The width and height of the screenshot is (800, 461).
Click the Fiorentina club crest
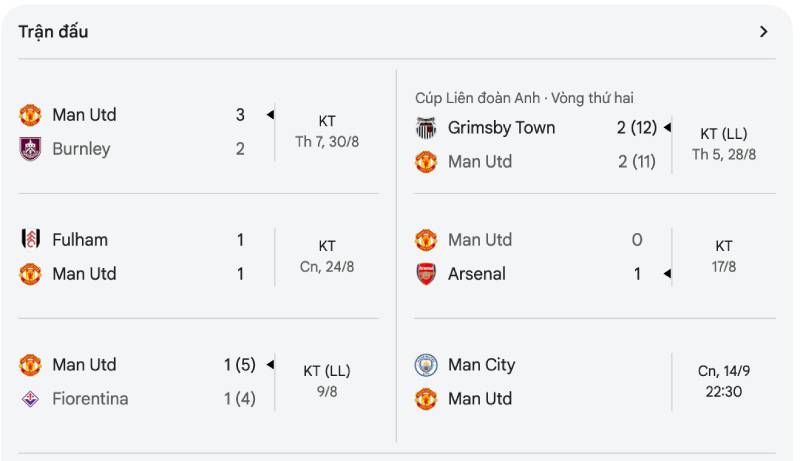[x=30, y=399]
